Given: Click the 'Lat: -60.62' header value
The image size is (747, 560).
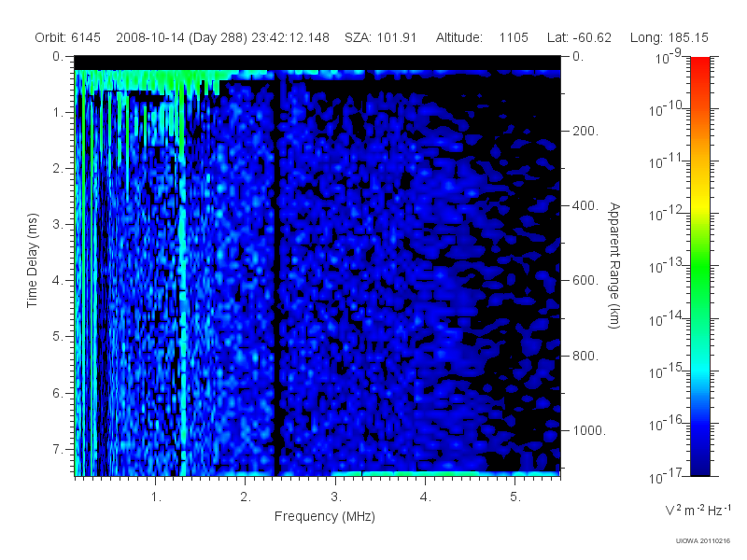Looking at the screenshot, I should (579, 37).
